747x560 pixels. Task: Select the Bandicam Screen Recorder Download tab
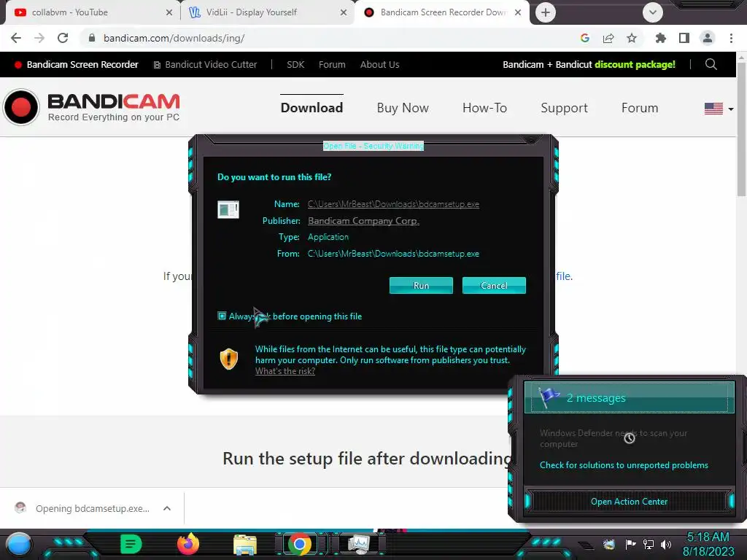click(x=442, y=12)
